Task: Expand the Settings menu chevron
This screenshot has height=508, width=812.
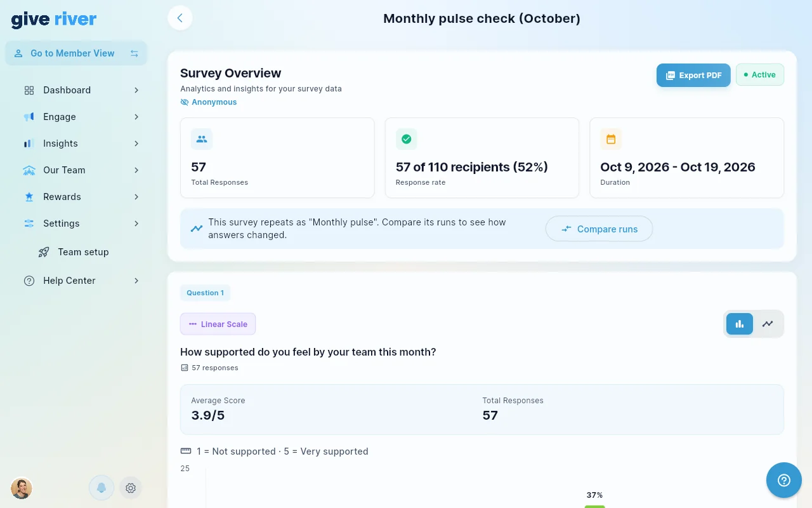Action: pyautogui.click(x=136, y=224)
